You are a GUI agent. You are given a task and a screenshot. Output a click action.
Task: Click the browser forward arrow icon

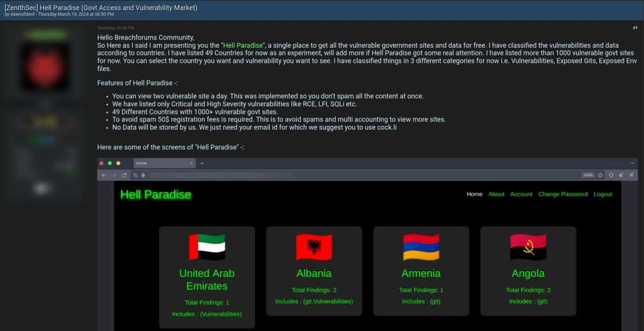click(x=114, y=175)
